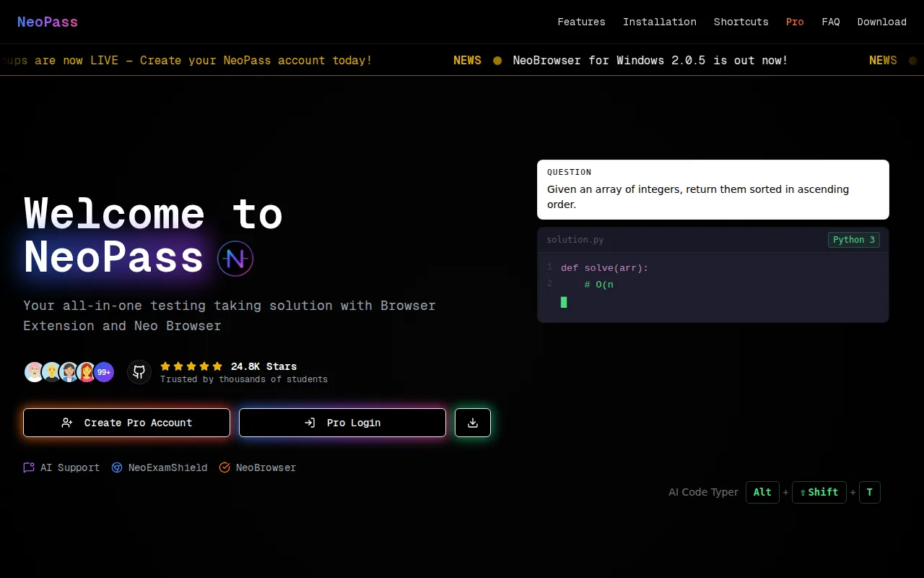Open the FAQ nav link

point(831,22)
